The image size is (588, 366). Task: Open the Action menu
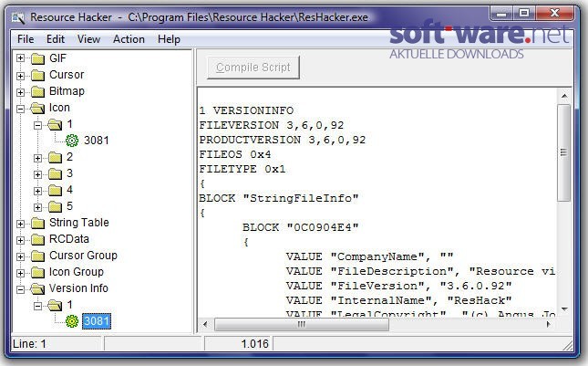pos(129,39)
